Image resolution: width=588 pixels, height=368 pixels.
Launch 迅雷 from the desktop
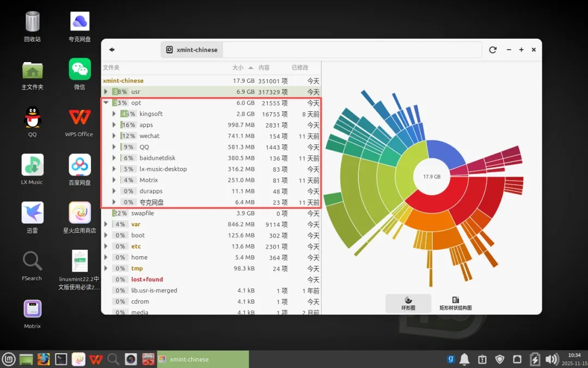click(32, 217)
